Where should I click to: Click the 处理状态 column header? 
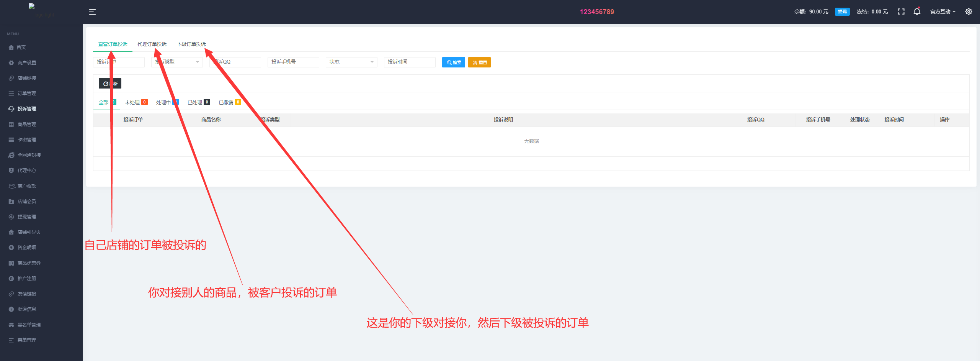tap(860, 120)
